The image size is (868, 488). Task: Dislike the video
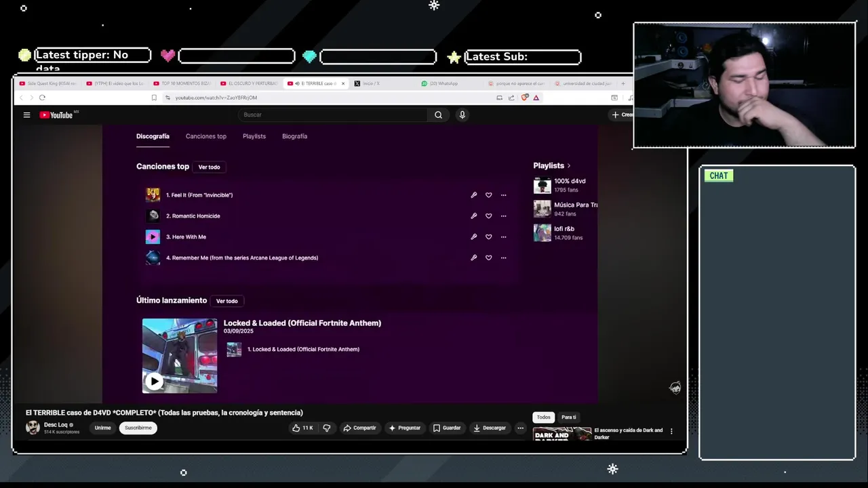click(327, 428)
